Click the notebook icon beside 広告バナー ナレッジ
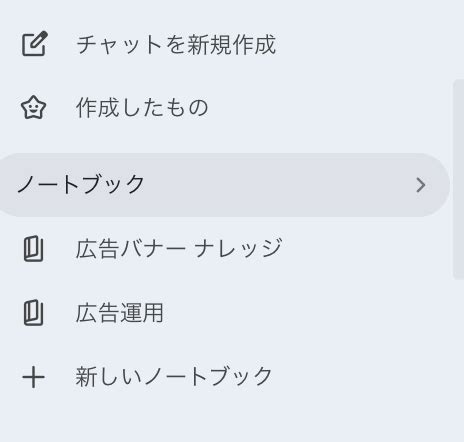This screenshot has width=464, height=442. tap(33, 249)
